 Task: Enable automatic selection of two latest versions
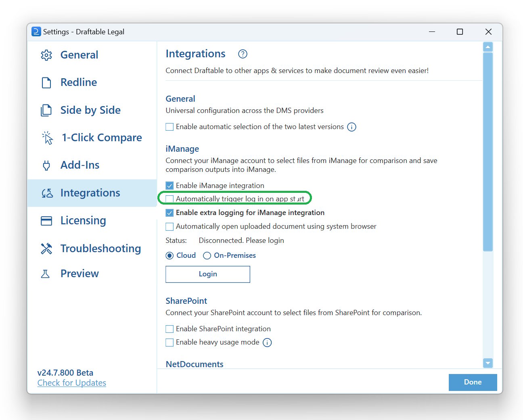pyautogui.click(x=169, y=127)
